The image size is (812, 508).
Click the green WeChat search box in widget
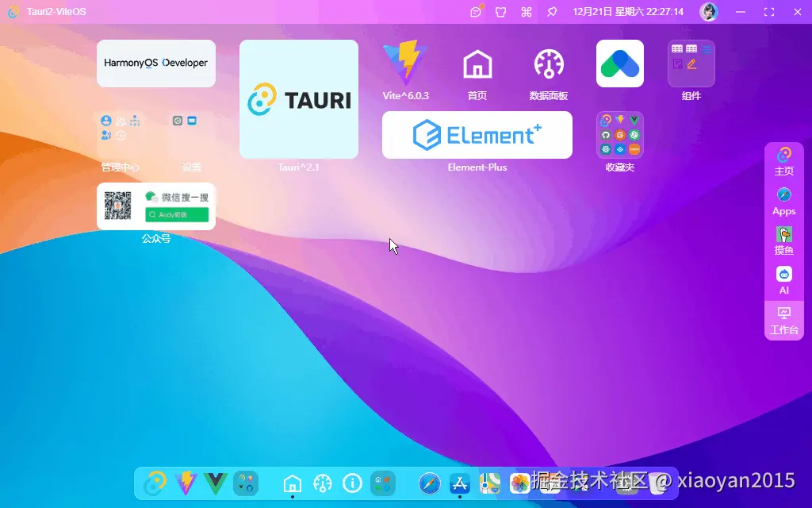(x=177, y=214)
